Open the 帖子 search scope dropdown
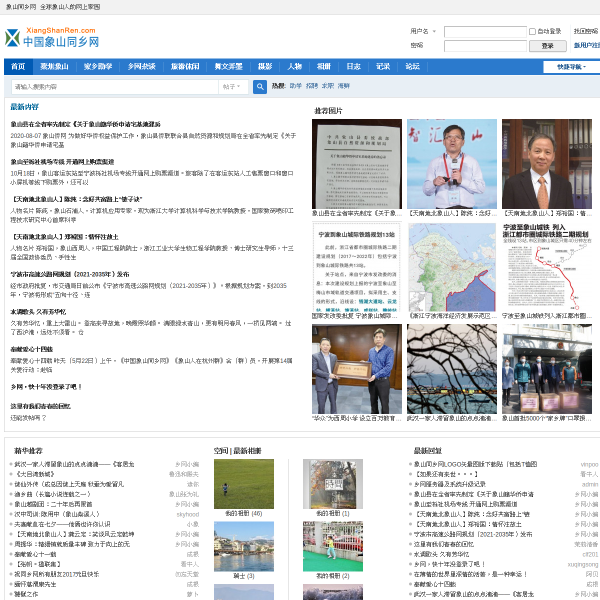600x600 pixels. click(232, 87)
